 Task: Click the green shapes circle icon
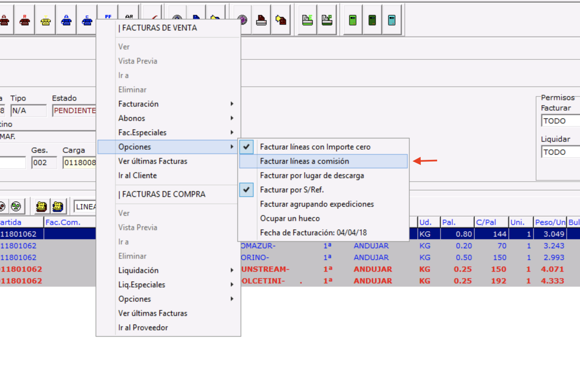click(x=16, y=206)
